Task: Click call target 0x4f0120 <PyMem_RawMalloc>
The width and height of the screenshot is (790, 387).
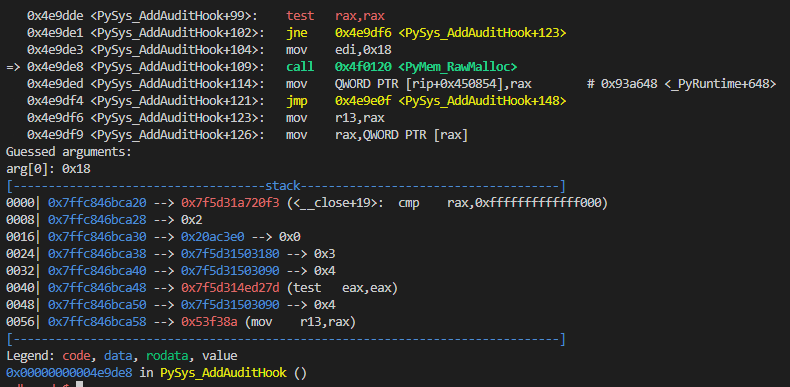Action: coord(426,67)
